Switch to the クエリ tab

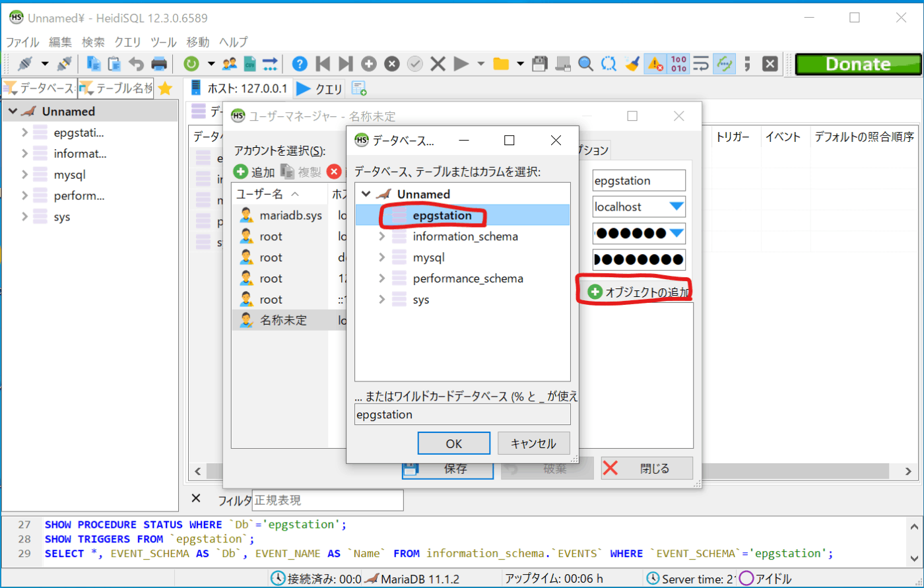(x=319, y=88)
